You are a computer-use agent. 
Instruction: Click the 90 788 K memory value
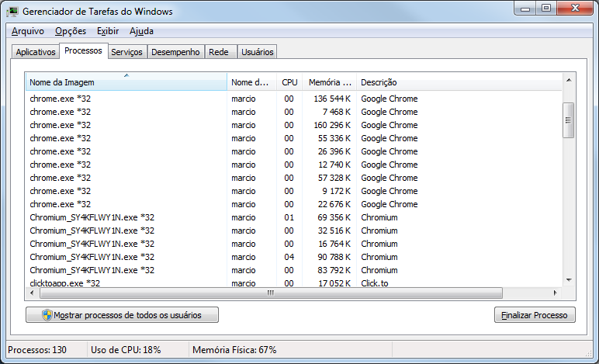tap(334, 257)
